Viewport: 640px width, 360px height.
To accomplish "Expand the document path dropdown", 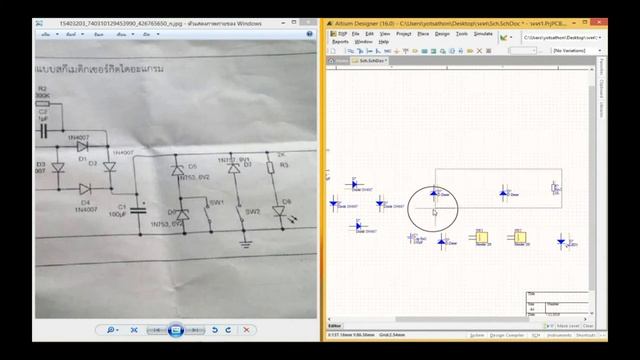I will pos(600,38).
